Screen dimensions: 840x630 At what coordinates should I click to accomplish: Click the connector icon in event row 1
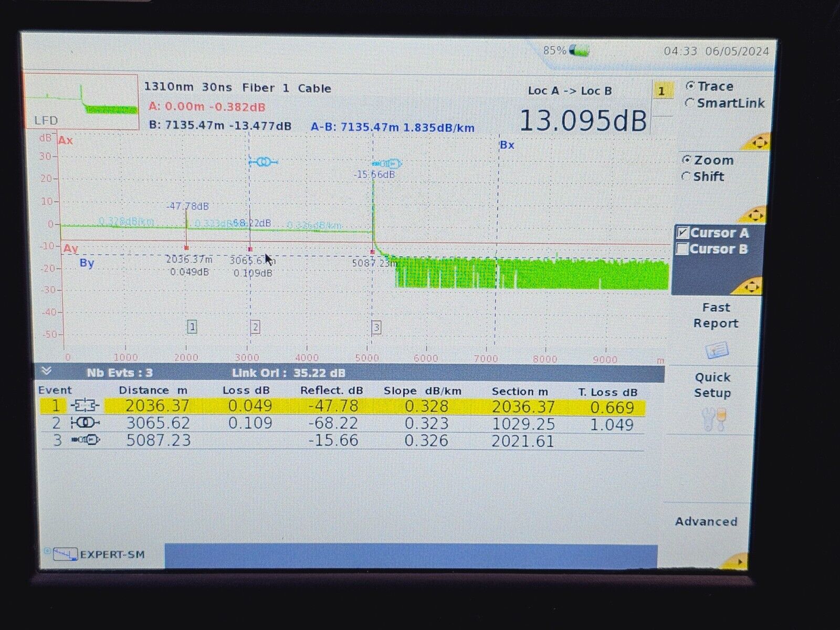click(x=86, y=406)
